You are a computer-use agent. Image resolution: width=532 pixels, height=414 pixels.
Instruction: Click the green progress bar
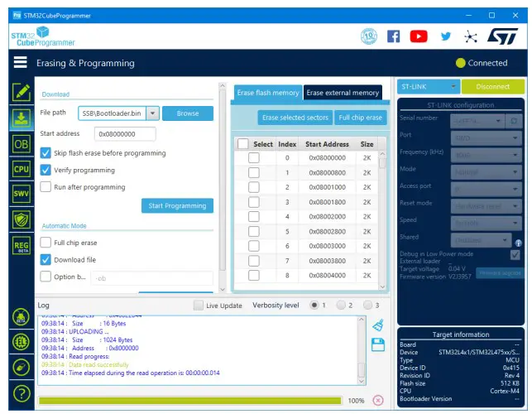coord(190,401)
